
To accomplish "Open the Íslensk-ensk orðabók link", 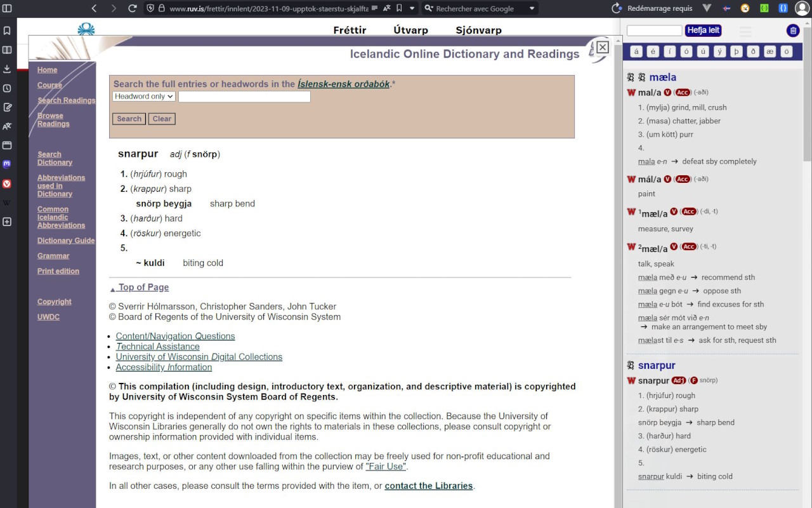I will coord(343,84).
